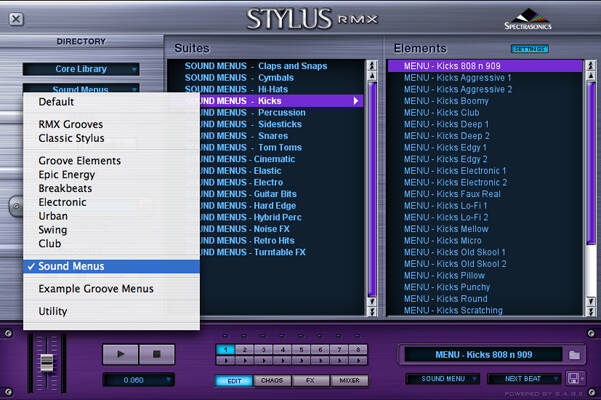The width and height of the screenshot is (601, 400).
Task: Choose Example Groove Menus entry
Action: (x=112, y=289)
